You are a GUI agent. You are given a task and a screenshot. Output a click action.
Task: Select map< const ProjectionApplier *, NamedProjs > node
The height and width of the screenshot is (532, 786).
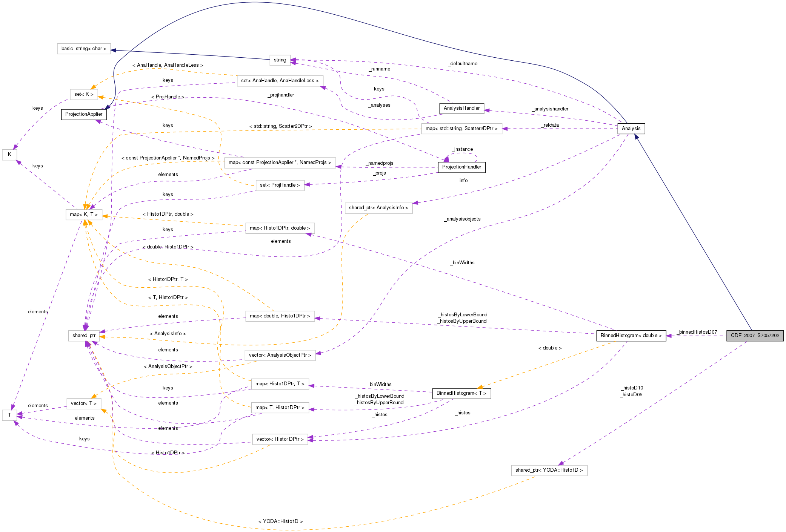[280, 163]
